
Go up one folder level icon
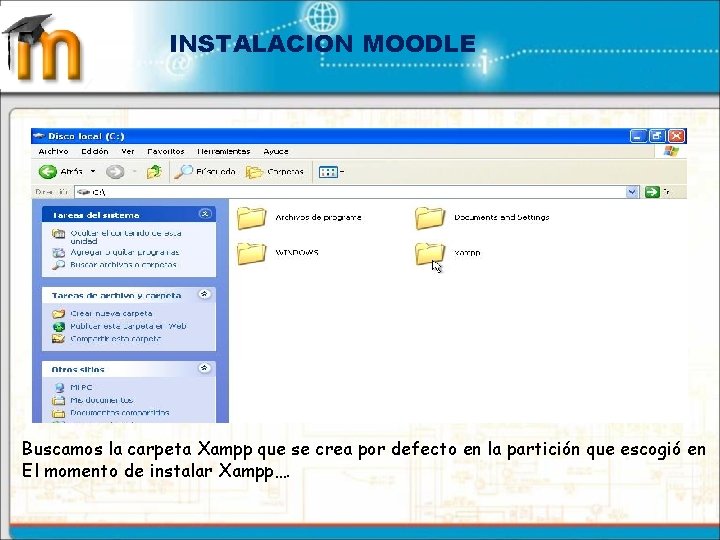click(x=154, y=172)
